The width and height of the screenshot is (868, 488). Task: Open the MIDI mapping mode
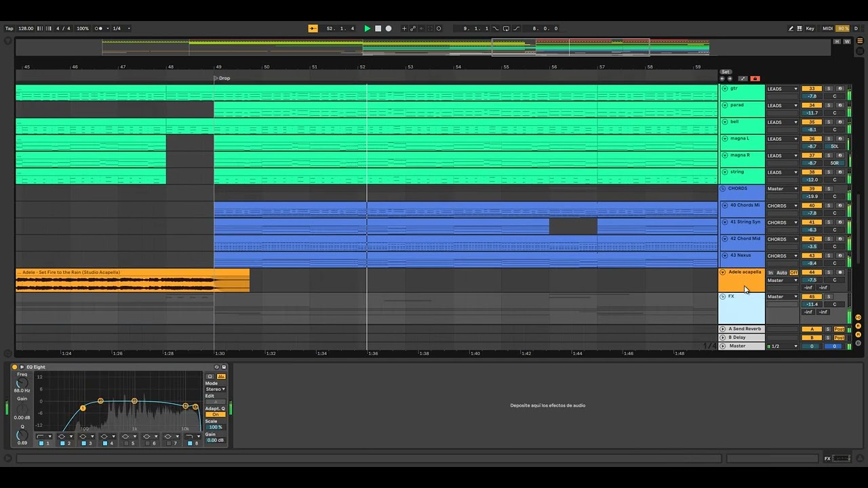[827, 28]
